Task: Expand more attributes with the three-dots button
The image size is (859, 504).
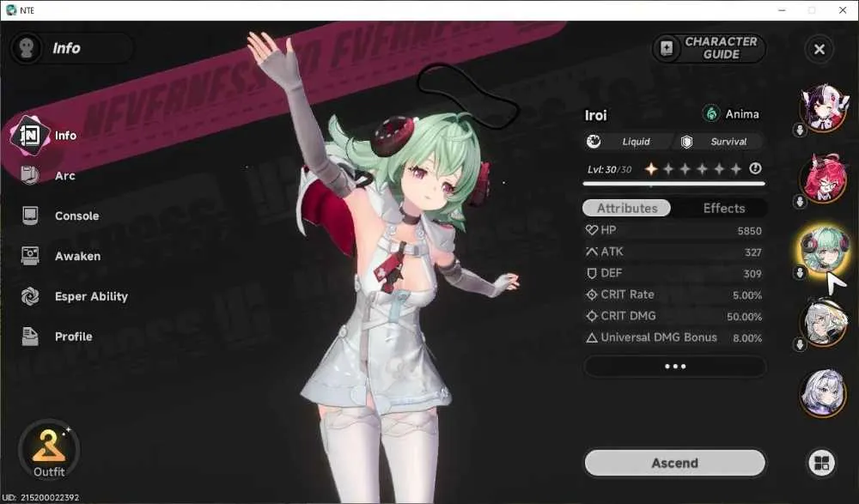Action: pyautogui.click(x=675, y=367)
